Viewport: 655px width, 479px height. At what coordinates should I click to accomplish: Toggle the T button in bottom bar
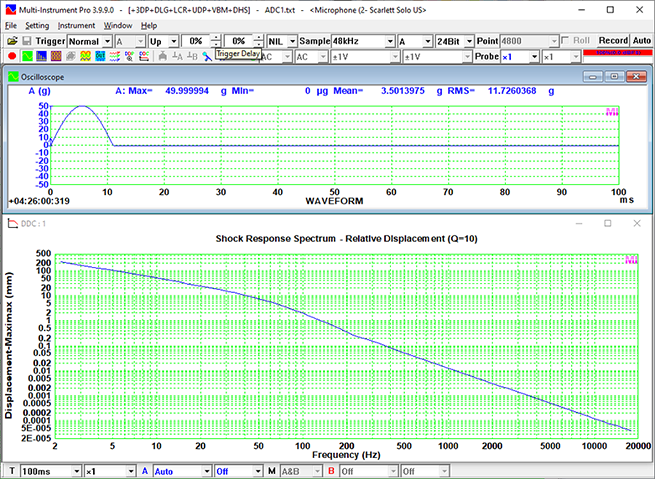tap(11, 471)
